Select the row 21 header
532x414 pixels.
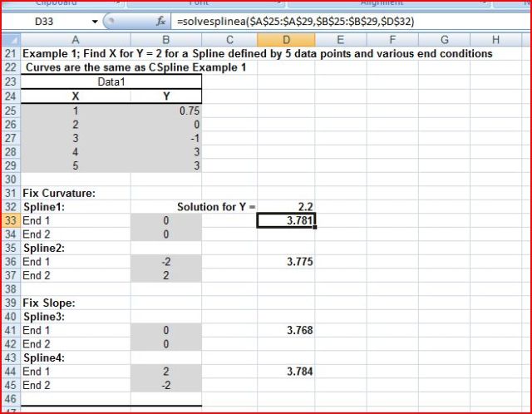tap(10, 53)
